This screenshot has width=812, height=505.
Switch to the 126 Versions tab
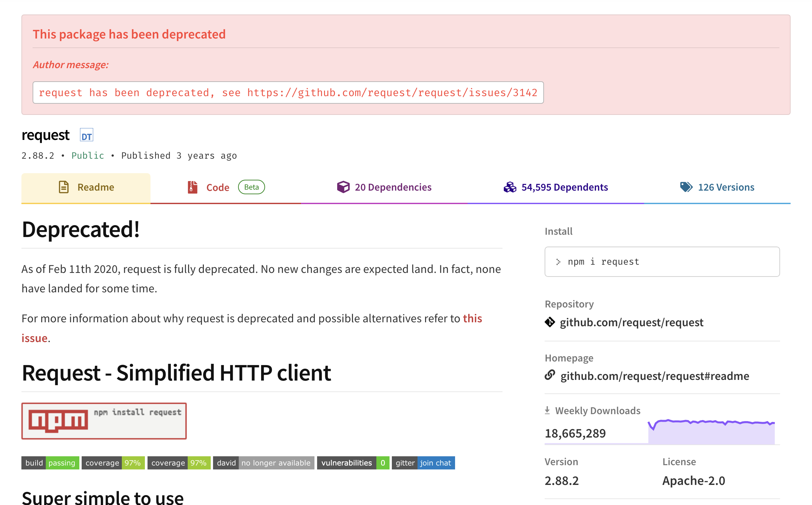726,187
